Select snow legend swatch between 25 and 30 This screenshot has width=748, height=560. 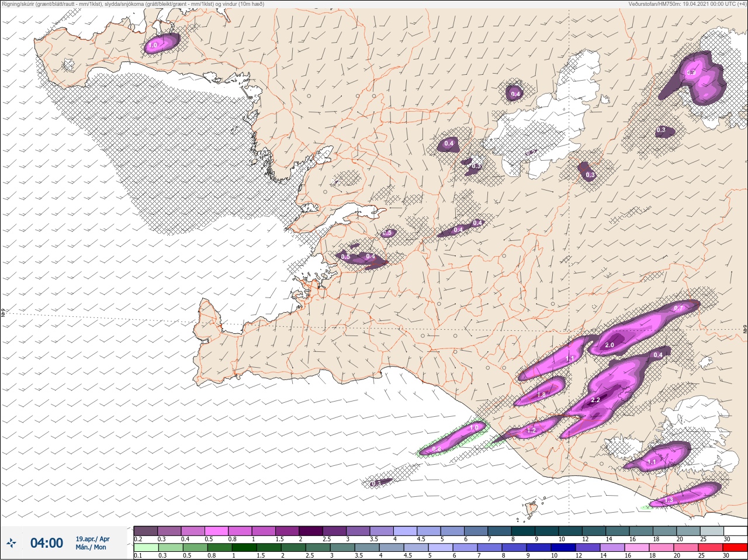pos(713,531)
